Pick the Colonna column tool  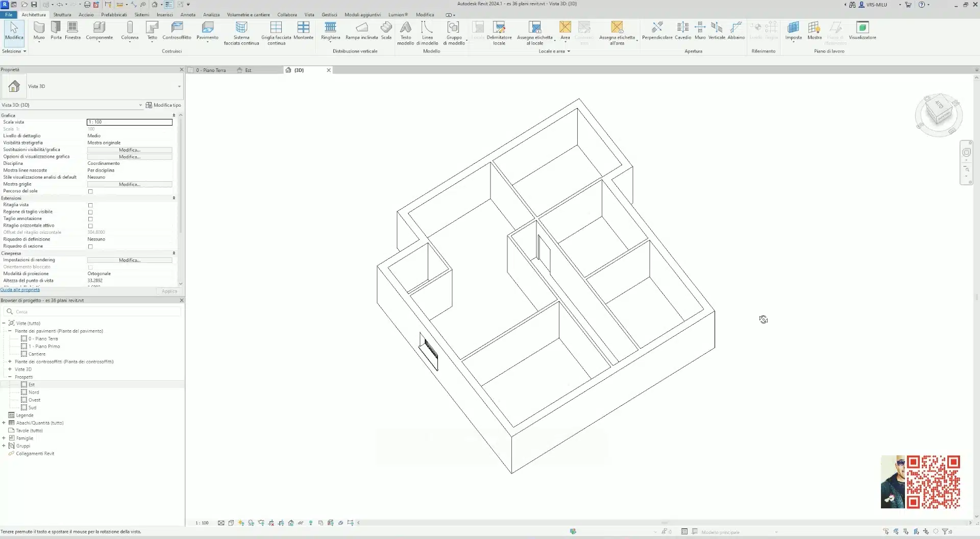click(x=130, y=30)
